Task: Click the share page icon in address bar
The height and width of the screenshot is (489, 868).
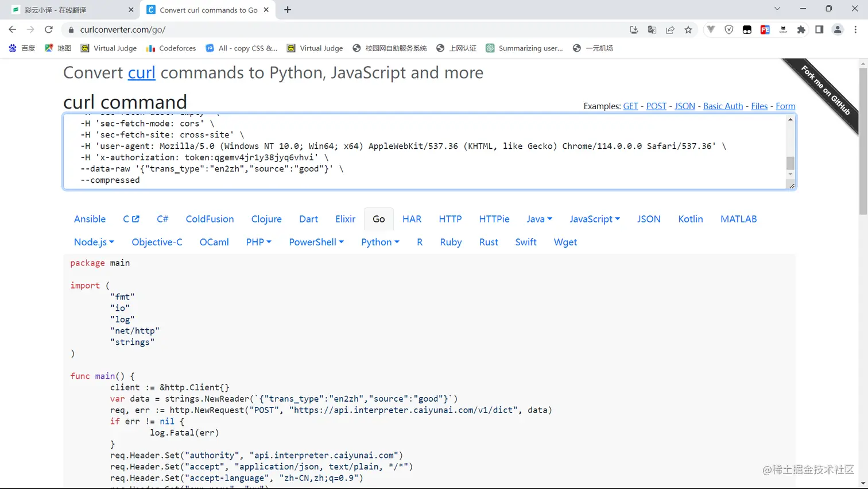Action: [x=670, y=30]
